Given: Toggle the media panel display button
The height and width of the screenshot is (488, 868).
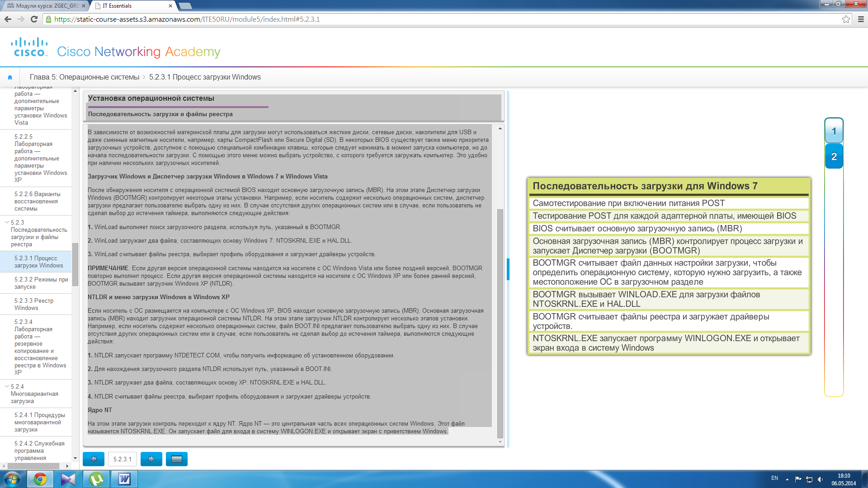Looking at the screenshot, I should (x=177, y=459).
